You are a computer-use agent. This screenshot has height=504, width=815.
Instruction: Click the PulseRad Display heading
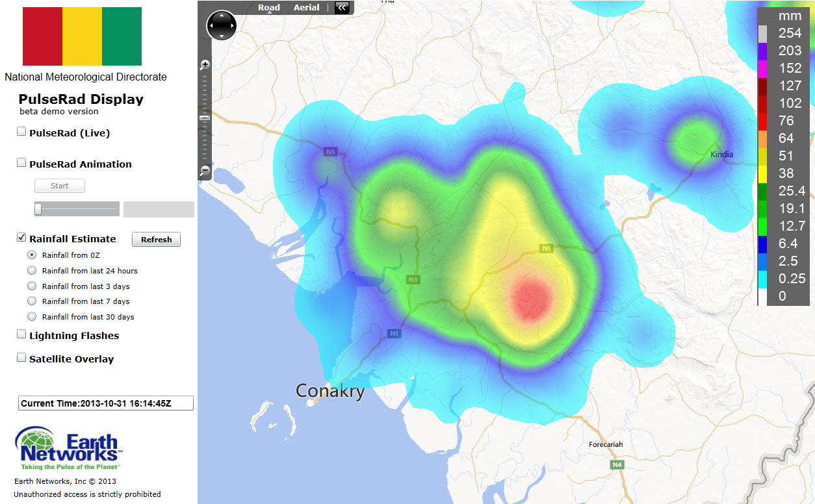(x=81, y=99)
